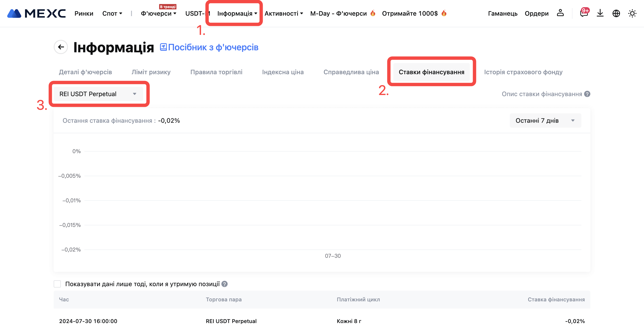Open the Посібник з ф'ючерсів link
The height and width of the screenshot is (334, 644).
pyautogui.click(x=209, y=47)
